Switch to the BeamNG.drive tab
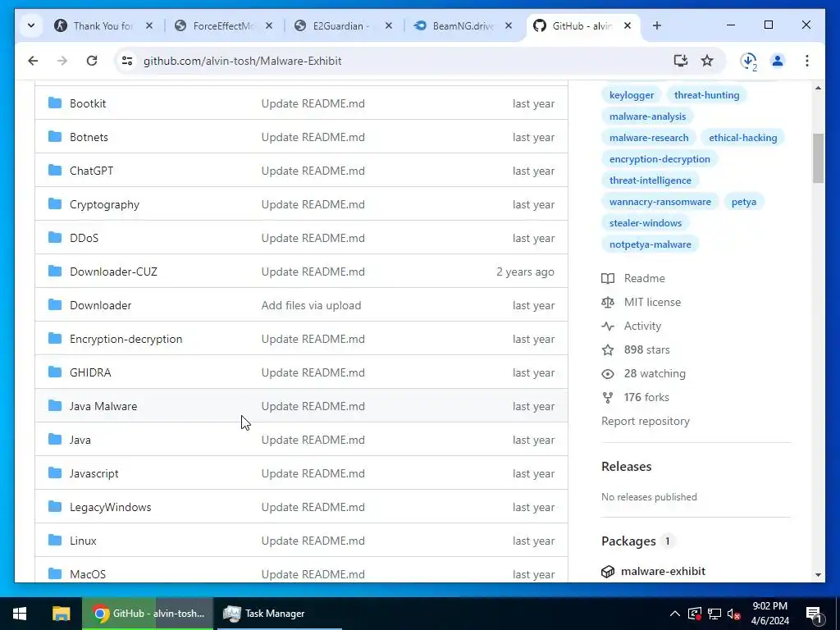The width and height of the screenshot is (840, 630). click(463, 25)
